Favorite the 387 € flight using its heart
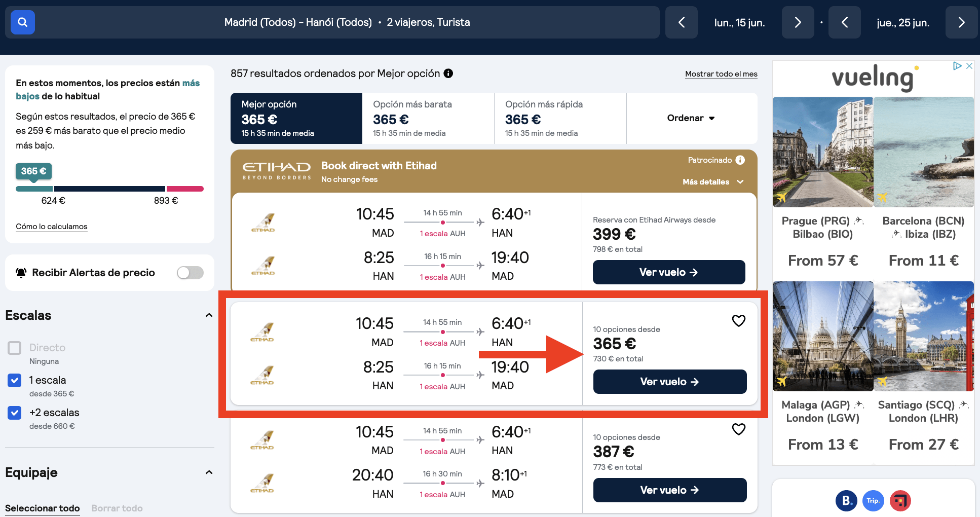The image size is (980, 517). [738, 429]
